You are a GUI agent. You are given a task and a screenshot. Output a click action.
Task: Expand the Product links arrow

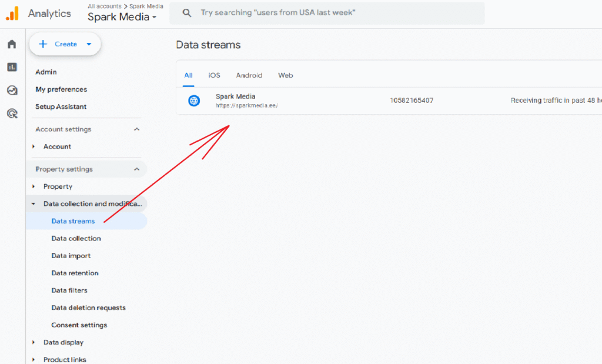tap(34, 360)
